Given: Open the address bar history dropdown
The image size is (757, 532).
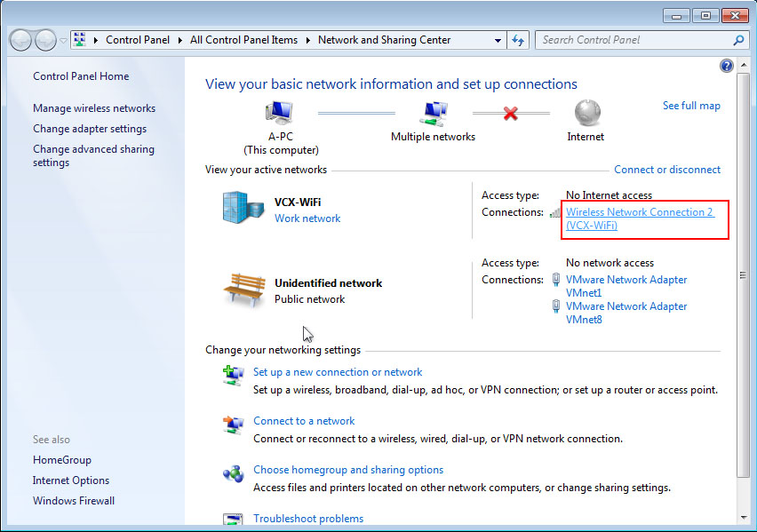Looking at the screenshot, I should click(x=498, y=41).
